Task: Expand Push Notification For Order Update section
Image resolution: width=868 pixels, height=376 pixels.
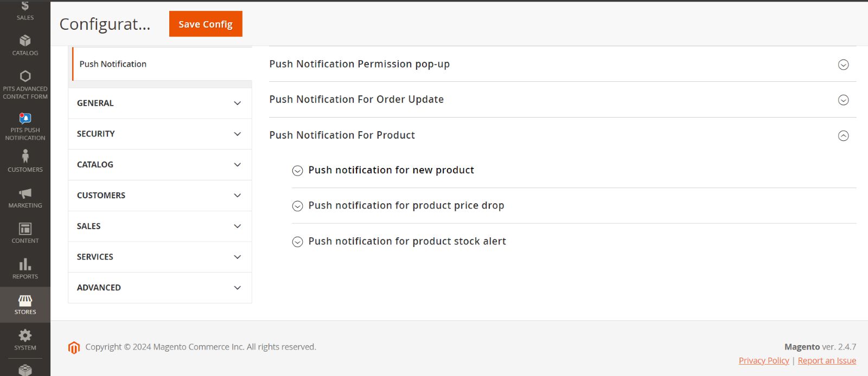Action: click(563, 100)
